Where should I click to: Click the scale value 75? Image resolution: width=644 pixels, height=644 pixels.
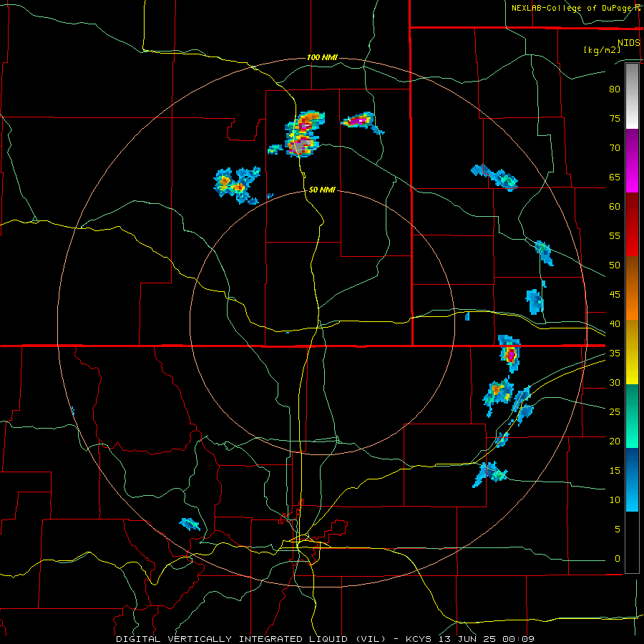click(x=615, y=118)
